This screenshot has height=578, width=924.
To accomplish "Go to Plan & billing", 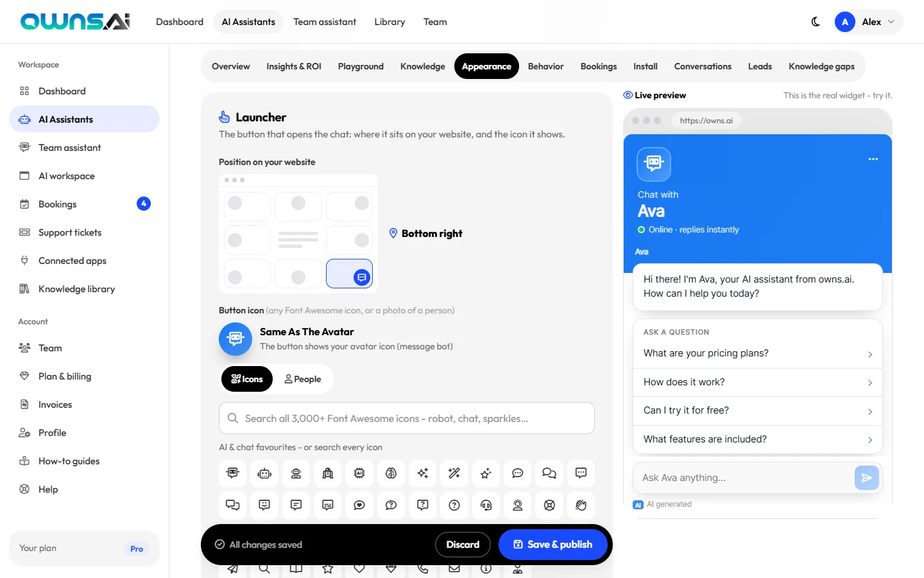I will pyautogui.click(x=84, y=376).
